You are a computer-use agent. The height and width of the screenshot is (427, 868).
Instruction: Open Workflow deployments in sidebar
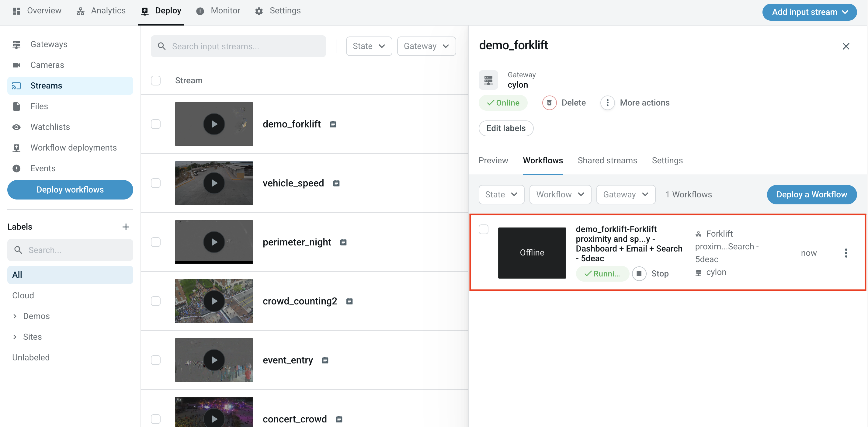click(x=70, y=148)
